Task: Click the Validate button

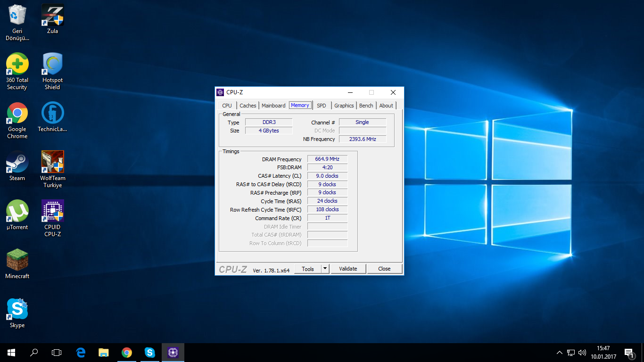Action: pyautogui.click(x=348, y=269)
